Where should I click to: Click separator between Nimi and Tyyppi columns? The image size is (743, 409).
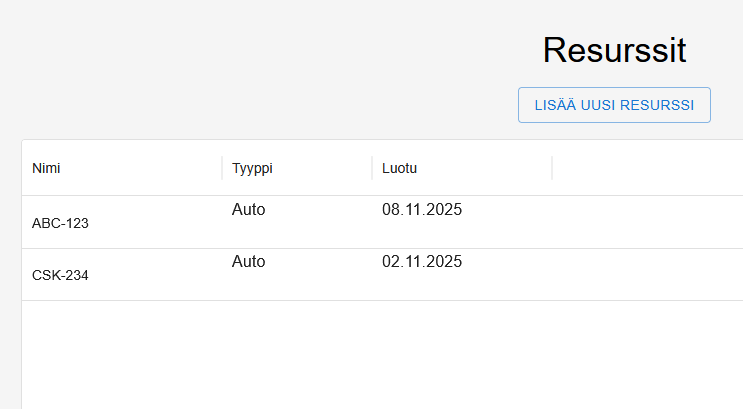click(x=222, y=168)
